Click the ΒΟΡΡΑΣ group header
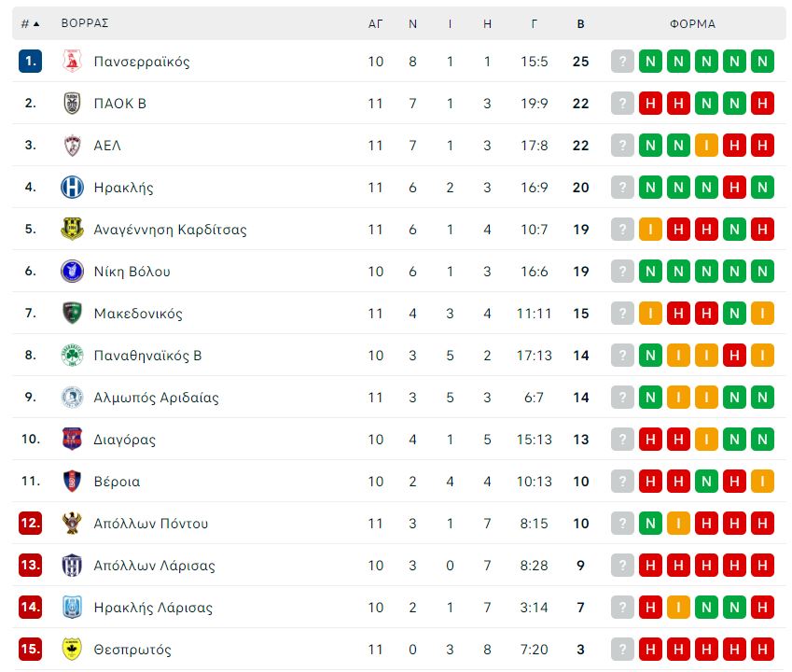Image resolution: width=792 pixels, height=672 pixels. (x=85, y=23)
